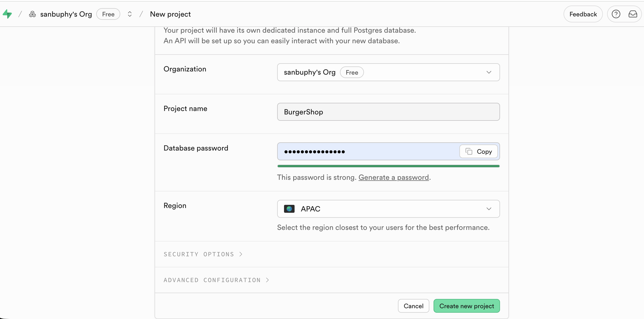644x319 pixels.
Task: Click the New project breadcrumb
Action: tap(170, 14)
